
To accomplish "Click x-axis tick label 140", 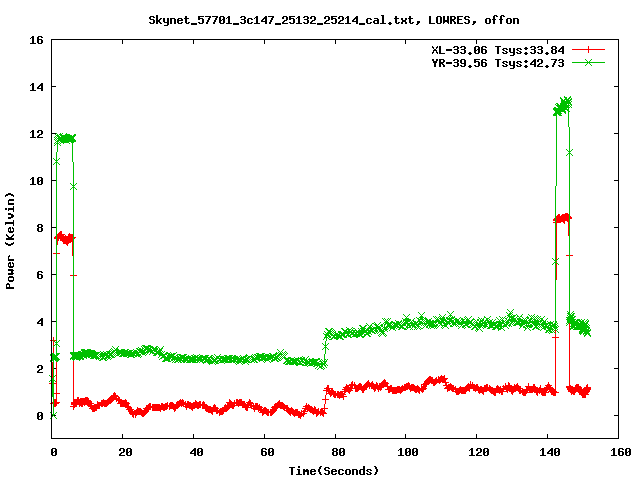I will tap(549, 452).
